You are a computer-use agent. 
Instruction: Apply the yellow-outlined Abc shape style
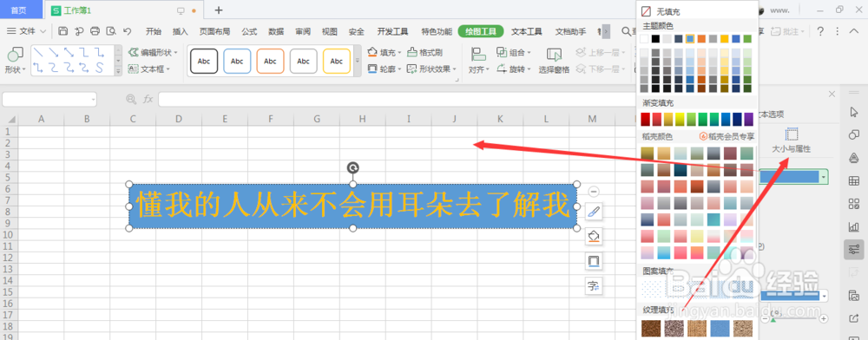point(337,62)
